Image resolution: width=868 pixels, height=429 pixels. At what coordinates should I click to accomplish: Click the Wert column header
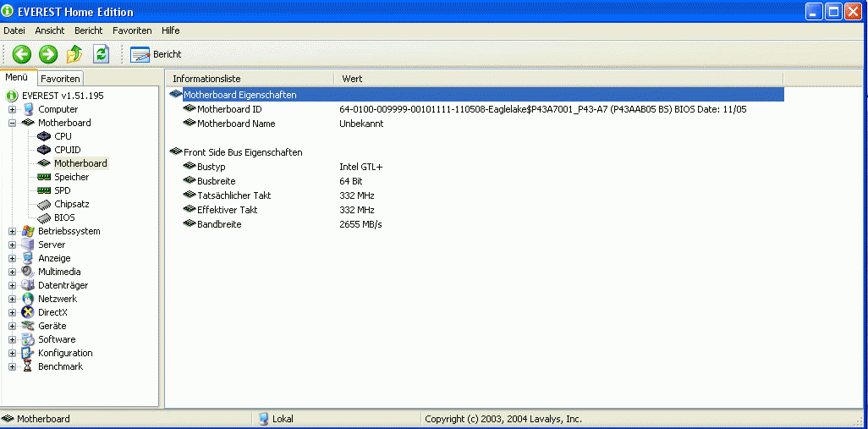click(x=559, y=79)
